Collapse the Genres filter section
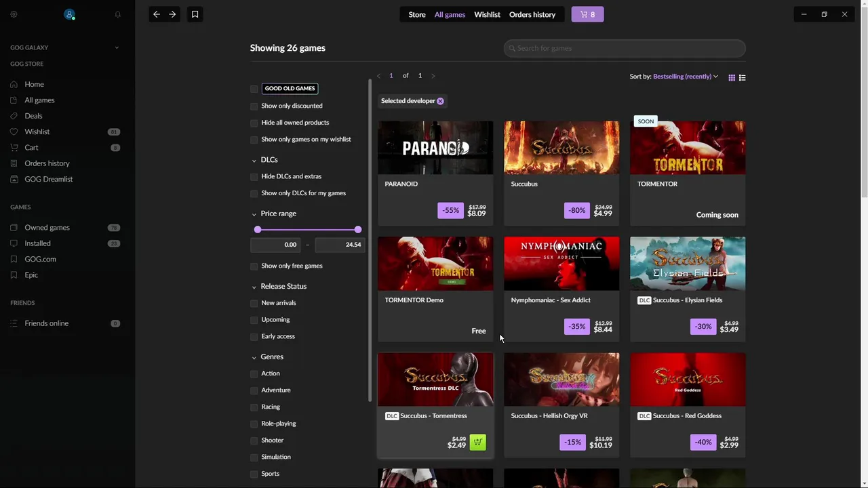The image size is (868, 488). coord(254,357)
